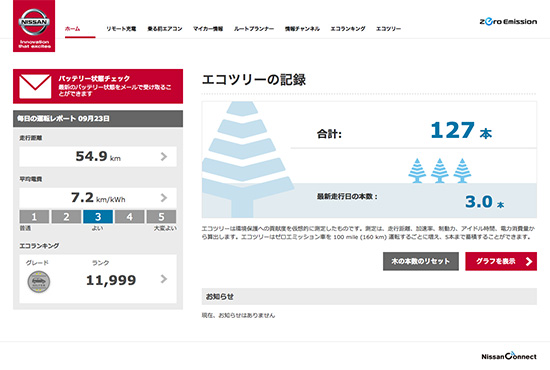
Task: Click the arrow icon on グラフを表示
Action: (529, 261)
